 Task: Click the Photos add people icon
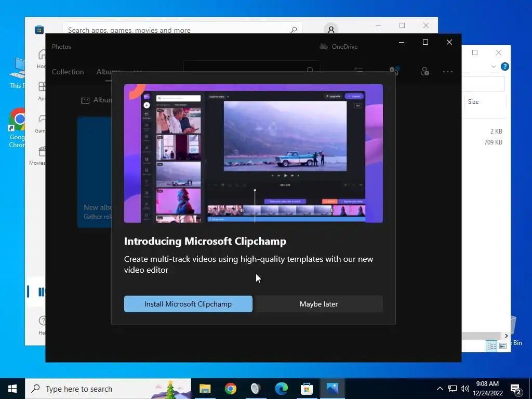point(425,71)
